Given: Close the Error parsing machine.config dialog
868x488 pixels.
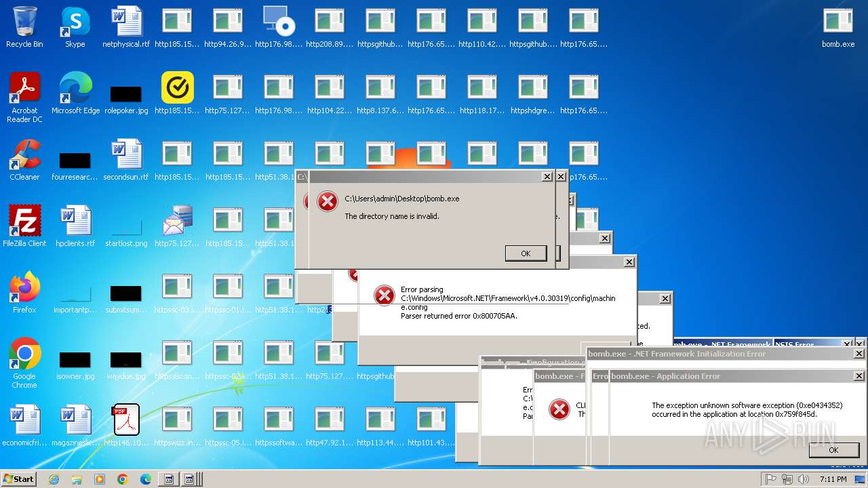Looking at the screenshot, I should (x=629, y=262).
